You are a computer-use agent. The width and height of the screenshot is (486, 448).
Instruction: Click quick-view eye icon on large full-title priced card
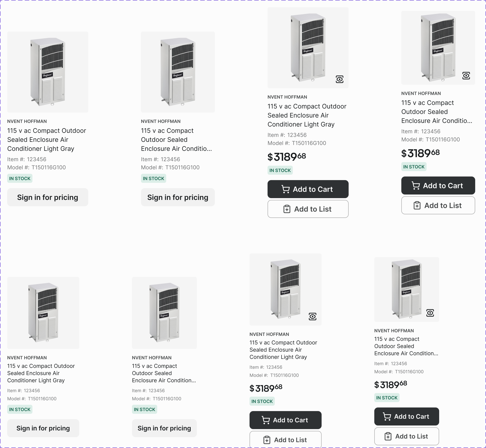coord(340,79)
